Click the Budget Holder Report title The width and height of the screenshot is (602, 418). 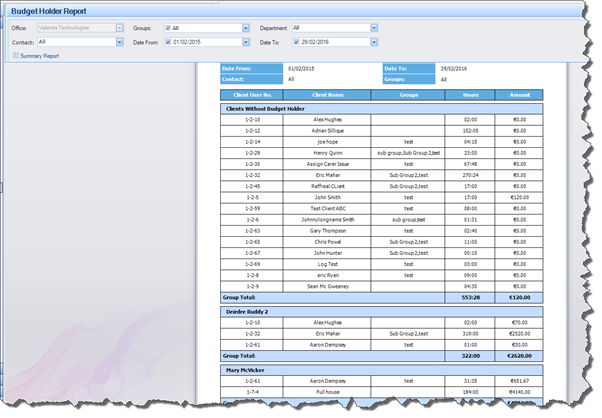coord(48,11)
